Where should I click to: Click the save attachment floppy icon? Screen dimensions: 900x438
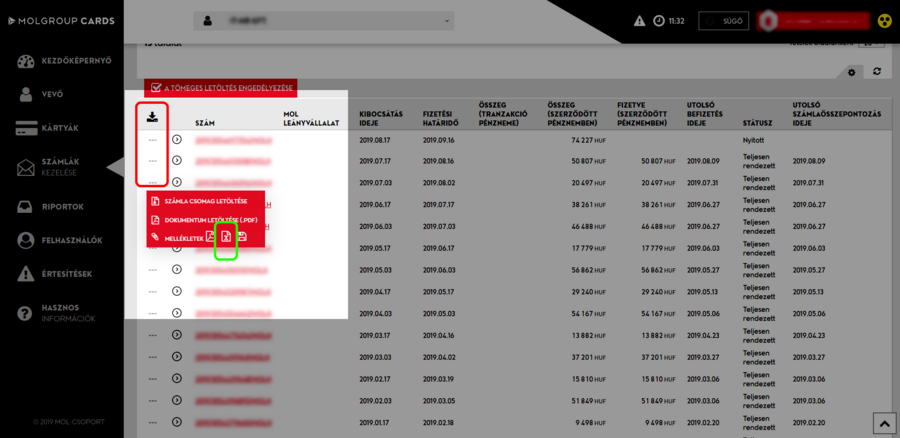pyautogui.click(x=242, y=236)
